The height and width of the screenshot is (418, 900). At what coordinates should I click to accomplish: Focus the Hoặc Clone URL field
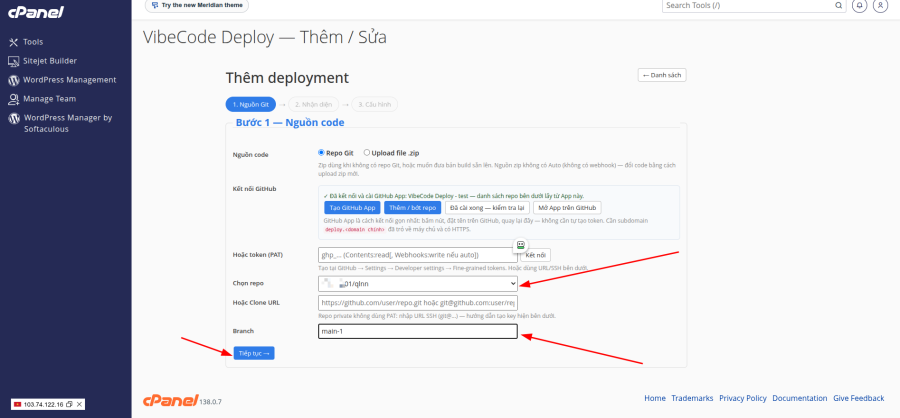[418, 303]
